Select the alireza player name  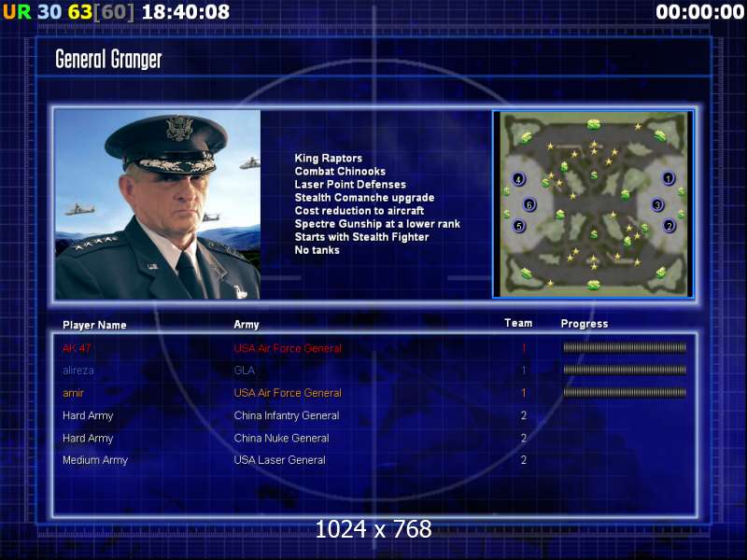click(x=78, y=371)
